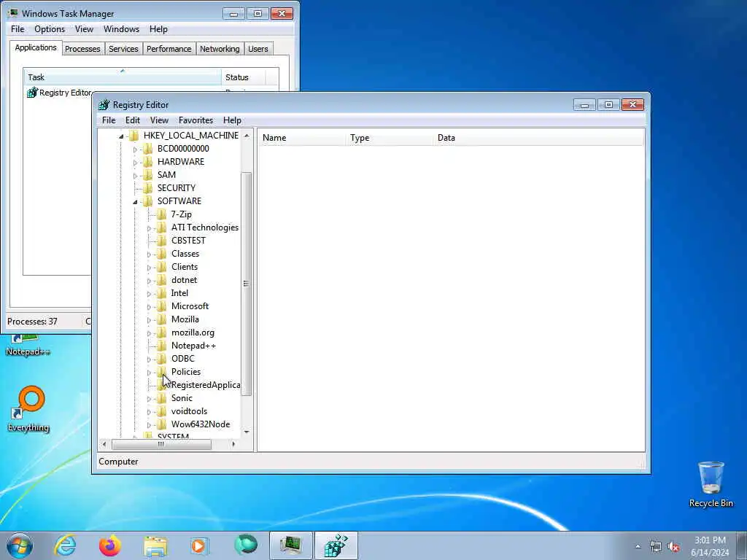
Task: Open Windows Explorer folder icon on taskbar
Action: pyautogui.click(x=155, y=546)
